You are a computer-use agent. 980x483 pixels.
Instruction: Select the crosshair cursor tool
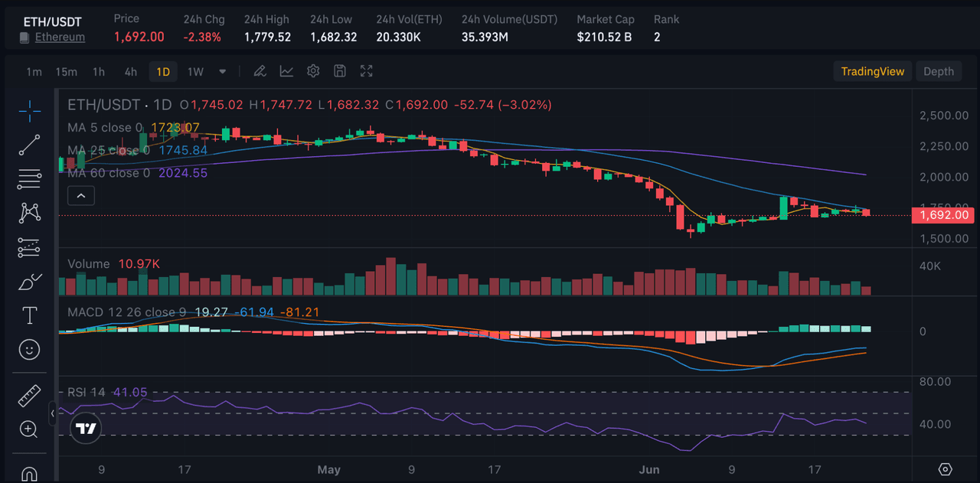(29, 110)
